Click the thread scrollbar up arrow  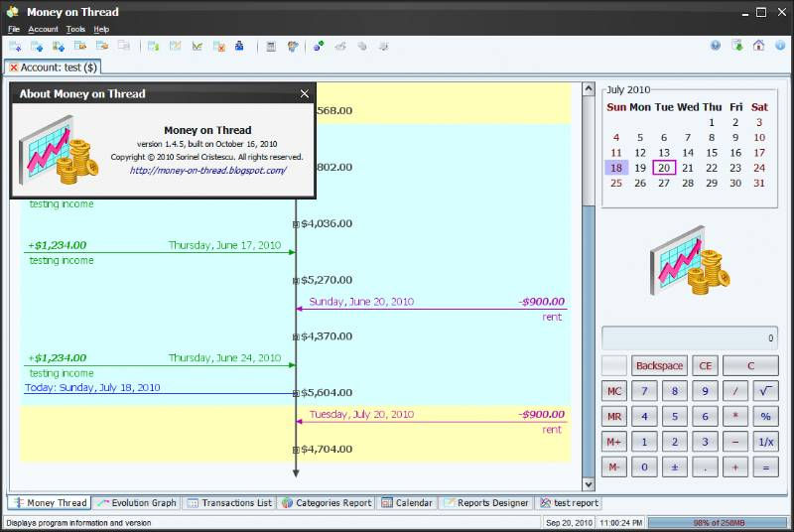(588, 89)
